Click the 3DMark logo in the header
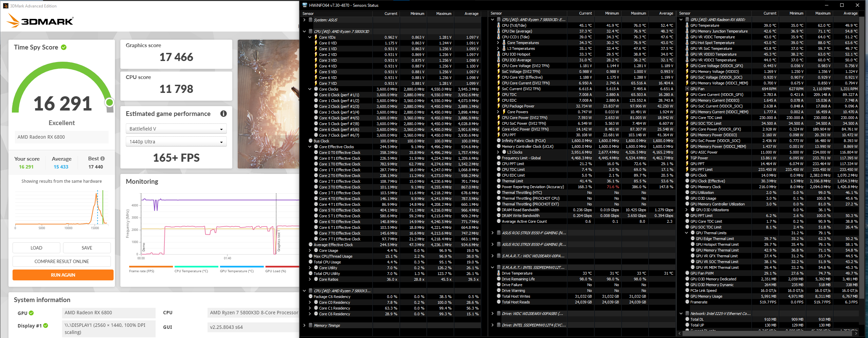868x338 pixels. pyautogui.click(x=40, y=21)
